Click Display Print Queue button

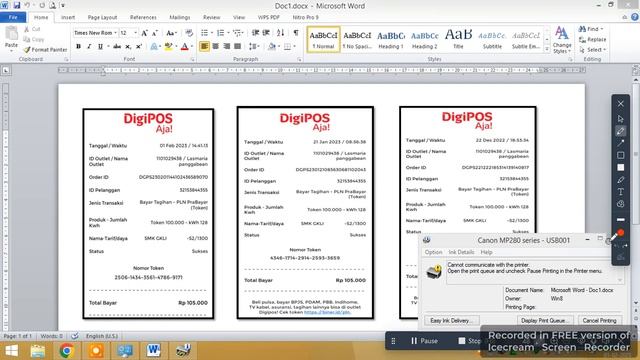tap(545, 320)
